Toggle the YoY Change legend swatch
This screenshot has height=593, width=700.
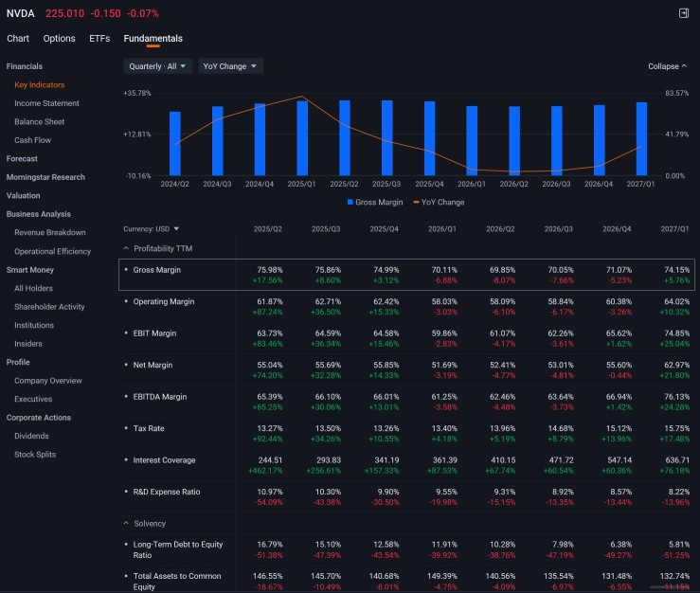click(x=416, y=203)
